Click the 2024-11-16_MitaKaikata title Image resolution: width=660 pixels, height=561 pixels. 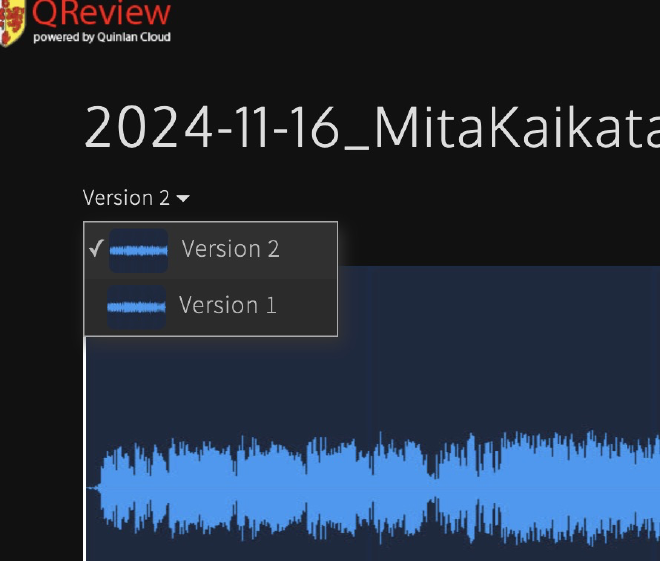(x=372, y=128)
